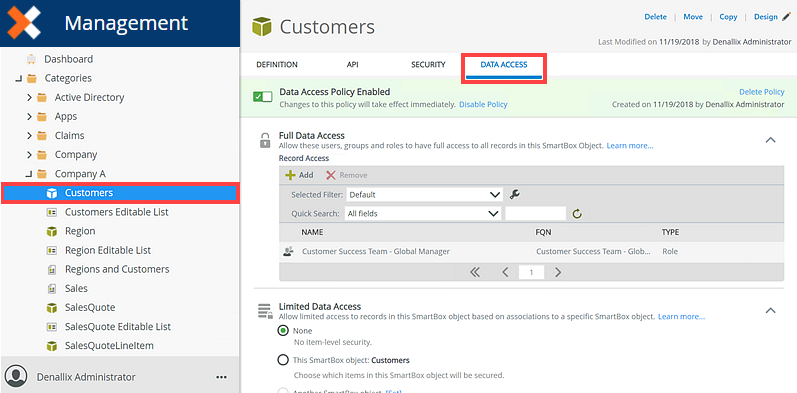Select the None radio button
The width and height of the screenshot is (797, 393).
tap(283, 331)
